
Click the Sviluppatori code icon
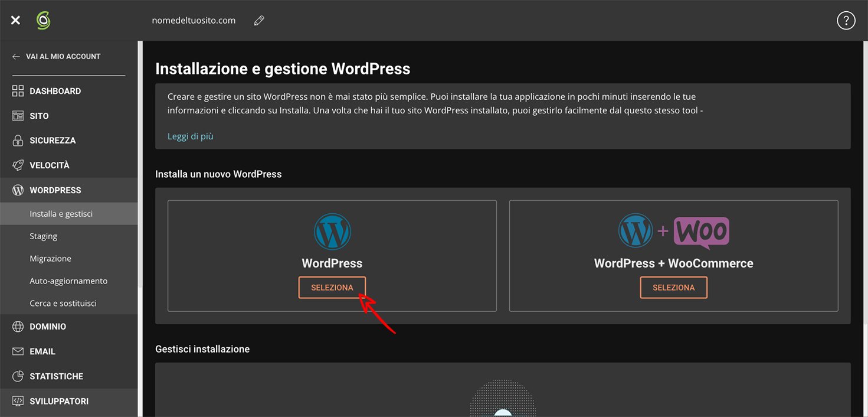click(18, 401)
